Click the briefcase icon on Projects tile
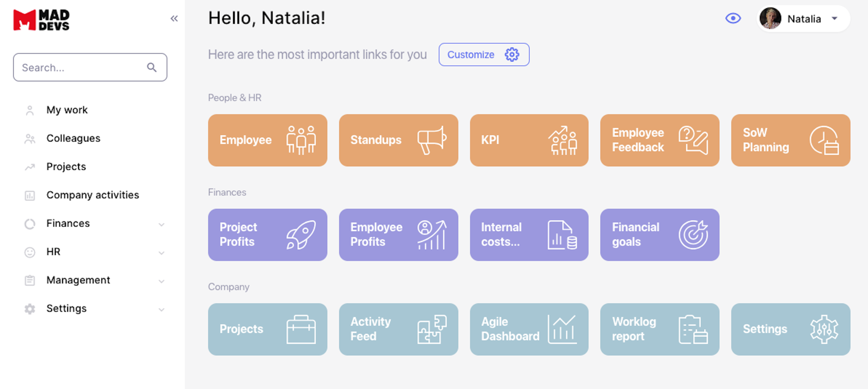Viewport: 868px width, 389px height. pos(301,329)
